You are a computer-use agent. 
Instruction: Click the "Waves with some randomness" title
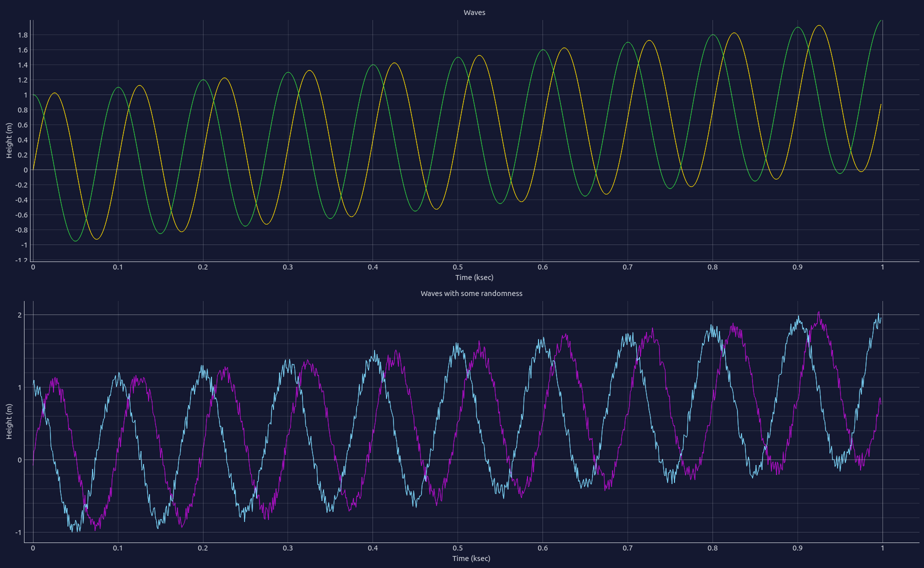coord(471,293)
